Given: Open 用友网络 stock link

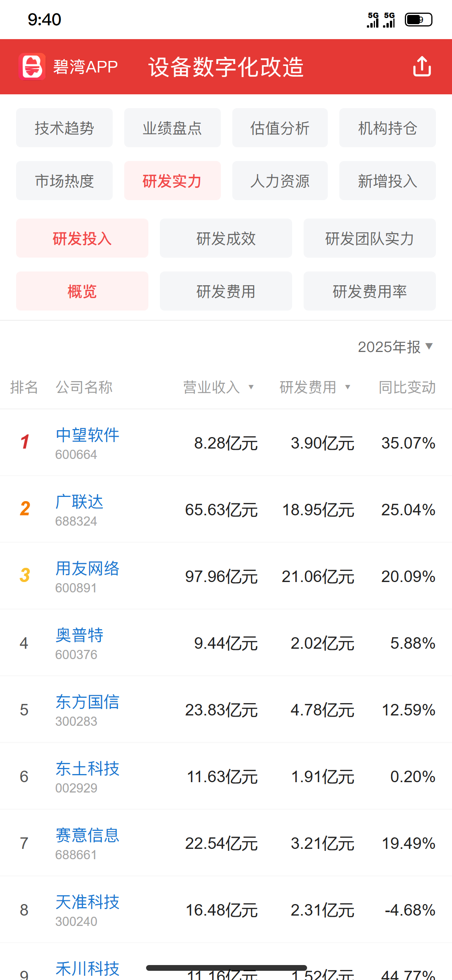Looking at the screenshot, I should [87, 569].
